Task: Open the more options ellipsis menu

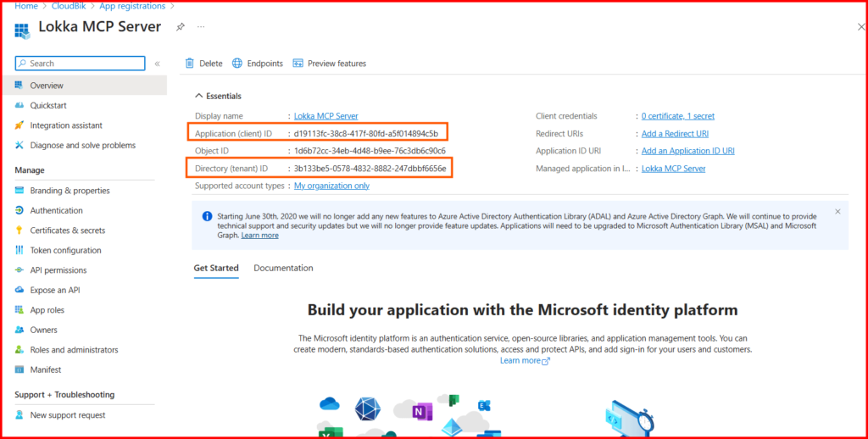Action: tap(201, 26)
